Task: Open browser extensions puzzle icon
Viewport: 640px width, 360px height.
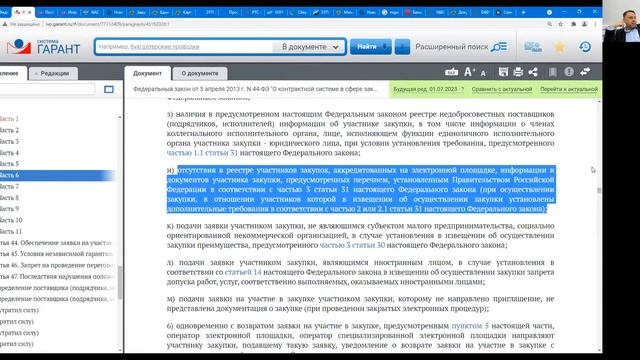Action: [573, 24]
